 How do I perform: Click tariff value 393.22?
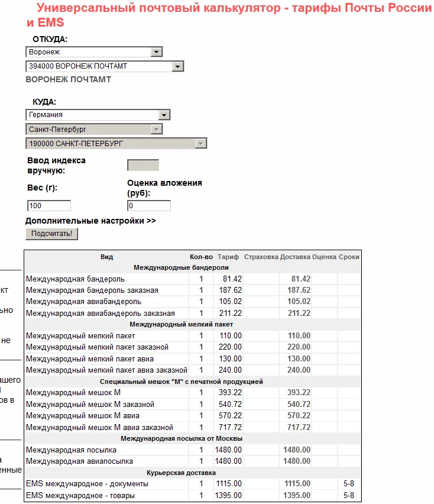click(x=231, y=392)
